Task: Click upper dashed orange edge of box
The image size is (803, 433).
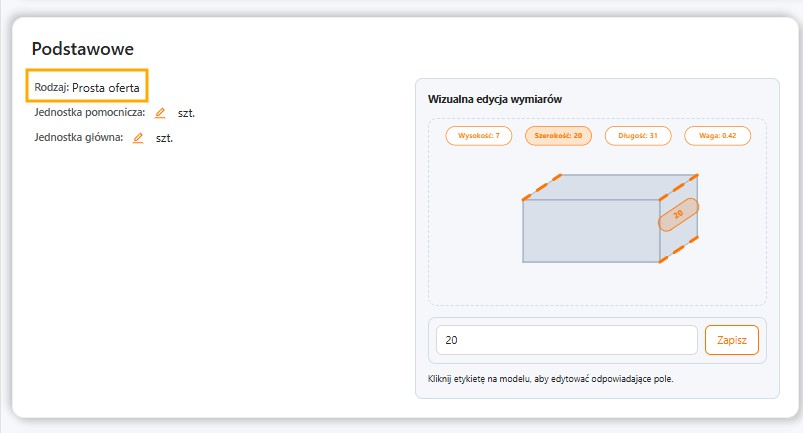Action: pos(542,186)
